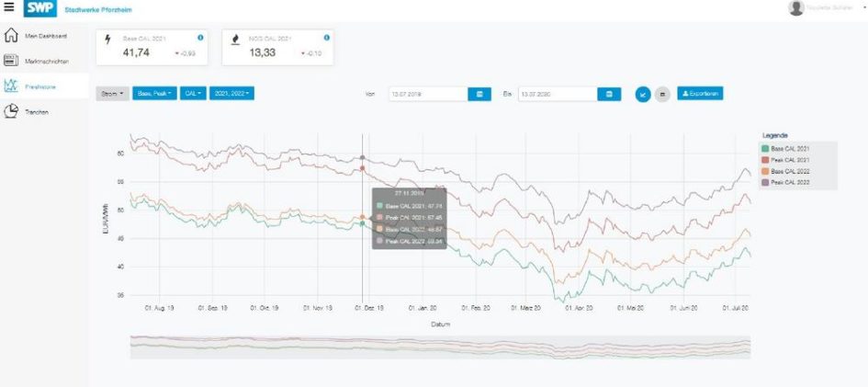Click the info icon on Base CAL 2021 card
The image size is (868, 387).
(200, 38)
